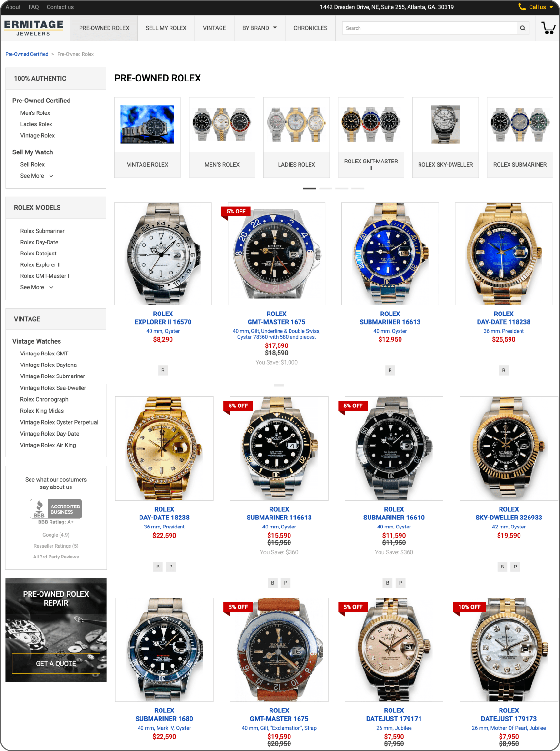Open the shopping cart icon
Viewport: 560px width, 751px height.
pyautogui.click(x=549, y=28)
